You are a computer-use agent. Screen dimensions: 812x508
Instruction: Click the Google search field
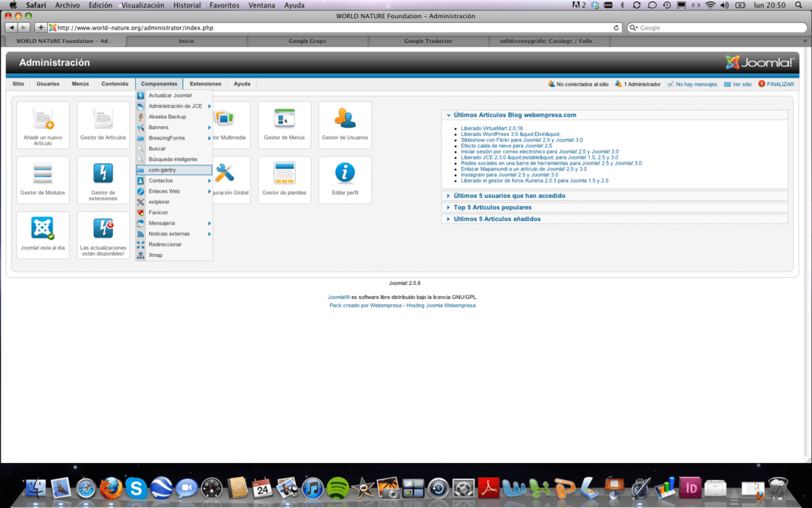(718, 28)
